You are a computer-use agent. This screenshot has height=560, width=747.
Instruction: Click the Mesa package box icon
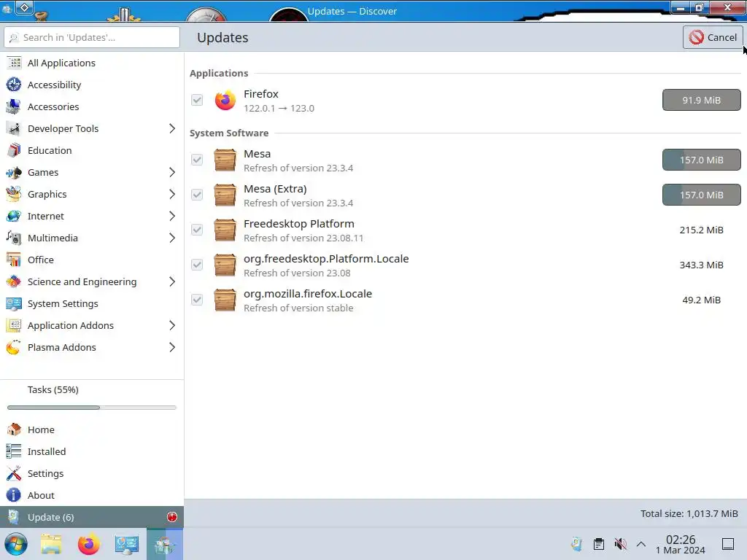tap(225, 160)
